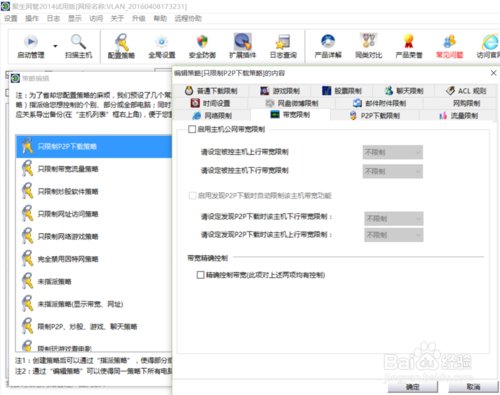Click key icon beside 只限制带宽流量策略

click(27, 168)
